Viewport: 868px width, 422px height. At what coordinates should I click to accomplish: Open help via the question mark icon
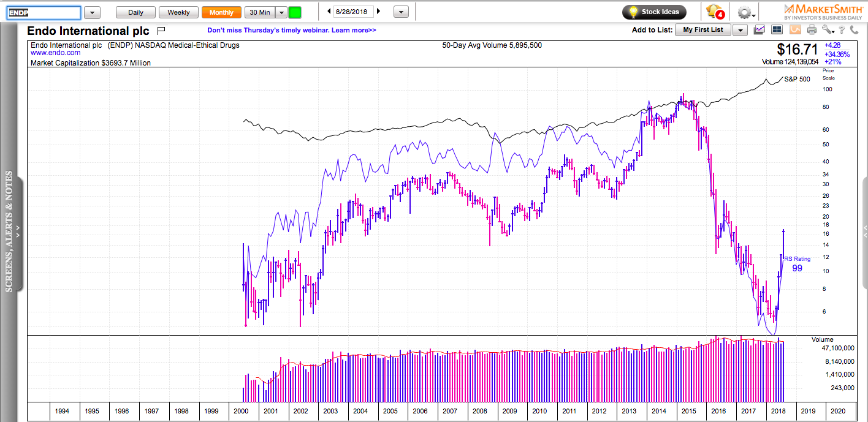click(x=842, y=29)
